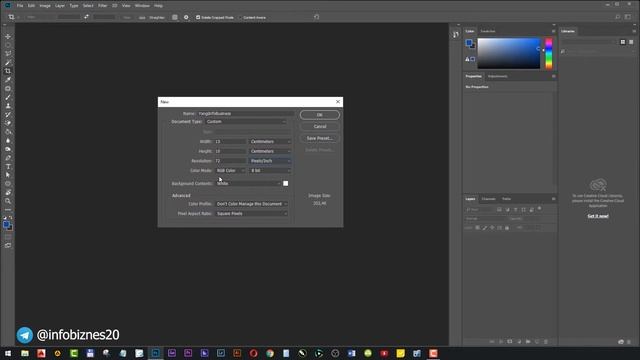
Task: Click OK in the New dialog
Action: [320, 115]
